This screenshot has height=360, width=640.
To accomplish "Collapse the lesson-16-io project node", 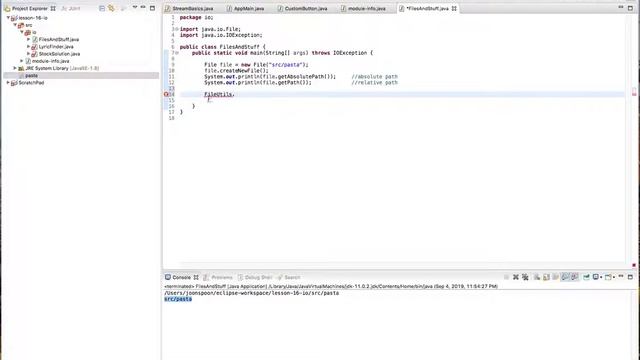I will pos(8,18).
